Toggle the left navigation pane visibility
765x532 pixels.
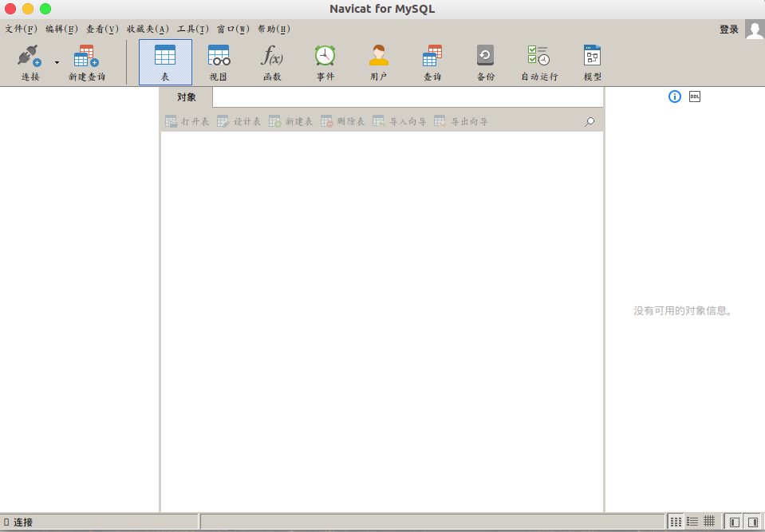point(734,522)
